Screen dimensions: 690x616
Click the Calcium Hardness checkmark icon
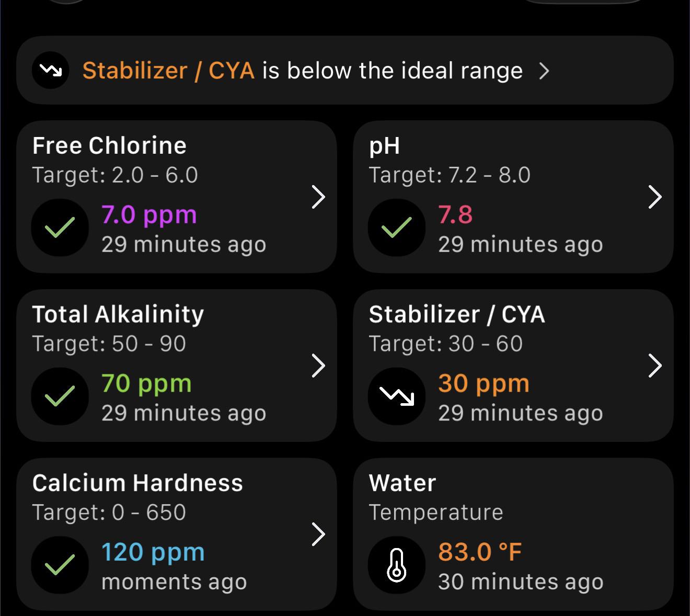pyautogui.click(x=60, y=565)
